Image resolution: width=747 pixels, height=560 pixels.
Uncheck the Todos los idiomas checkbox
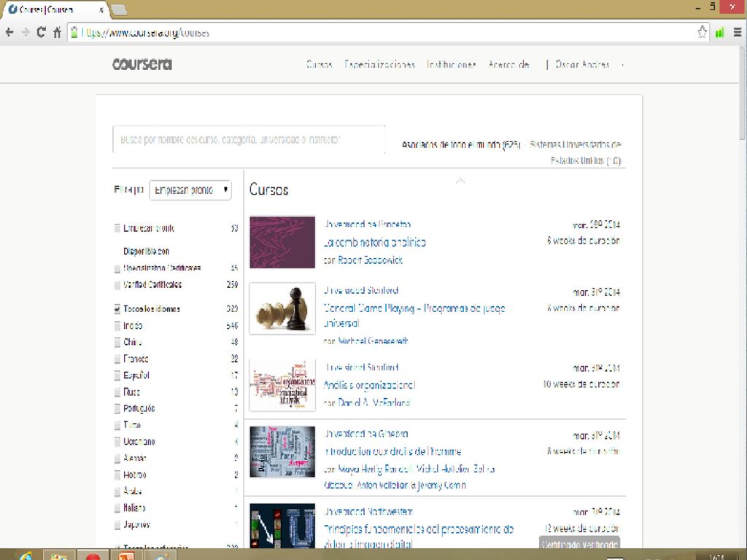[x=117, y=309]
